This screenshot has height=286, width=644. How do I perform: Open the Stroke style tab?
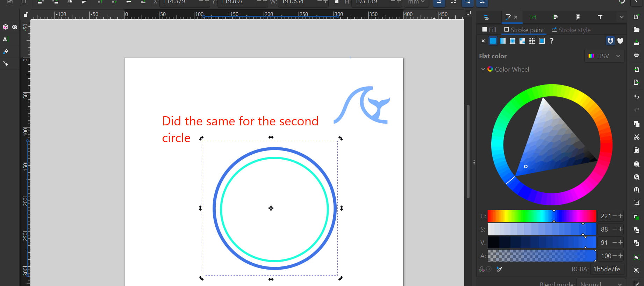click(x=571, y=30)
